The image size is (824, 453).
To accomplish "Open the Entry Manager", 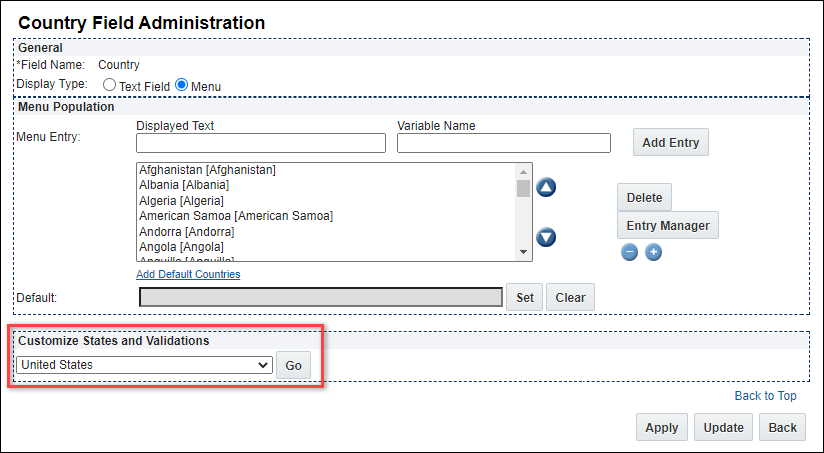I will [668, 225].
